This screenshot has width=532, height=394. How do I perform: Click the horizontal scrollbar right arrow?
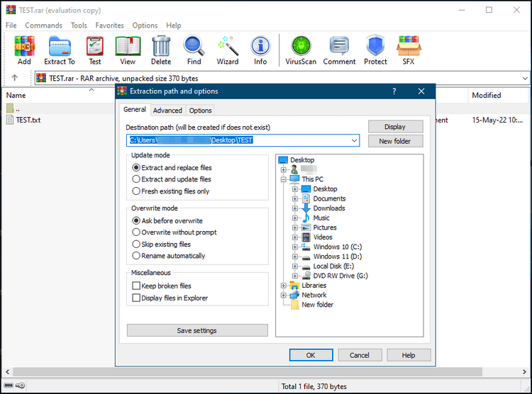click(524, 371)
